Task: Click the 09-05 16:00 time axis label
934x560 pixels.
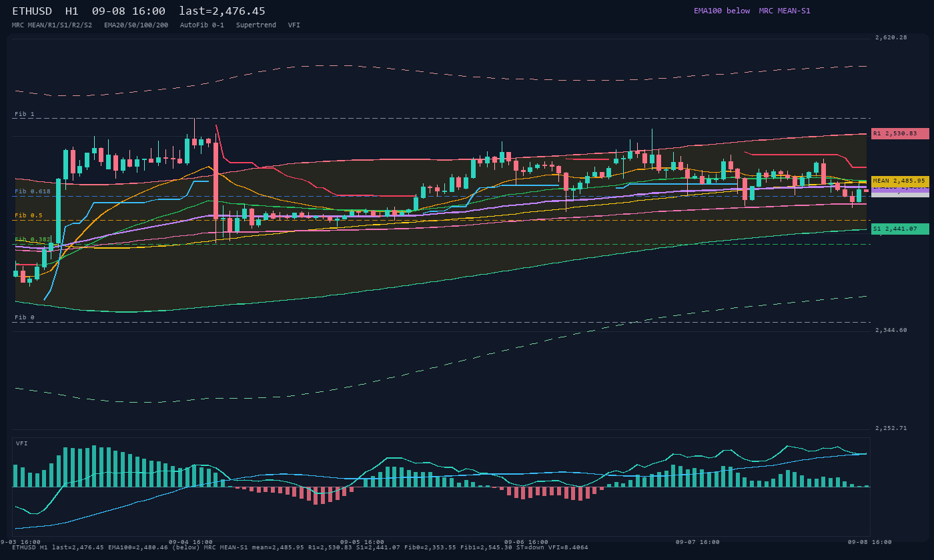Action: (x=362, y=542)
